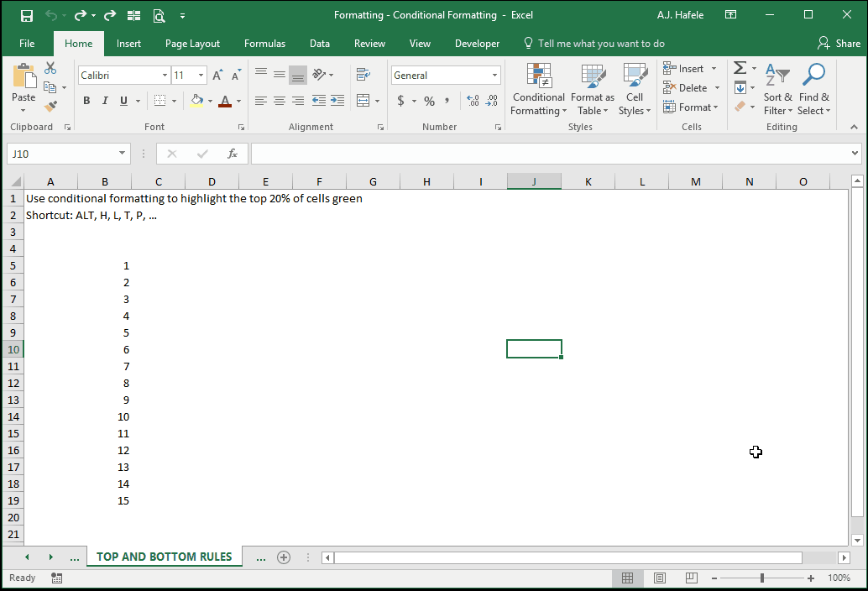Add a new sheet with plus button
The height and width of the screenshot is (591, 868).
pyautogui.click(x=284, y=557)
